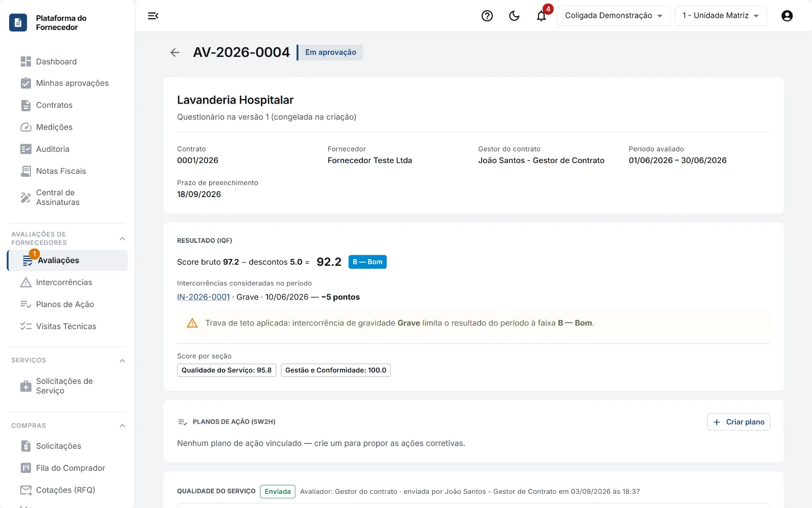
Task: Click the Lavanderia Hospitalar heading
Action: pyautogui.click(x=235, y=100)
